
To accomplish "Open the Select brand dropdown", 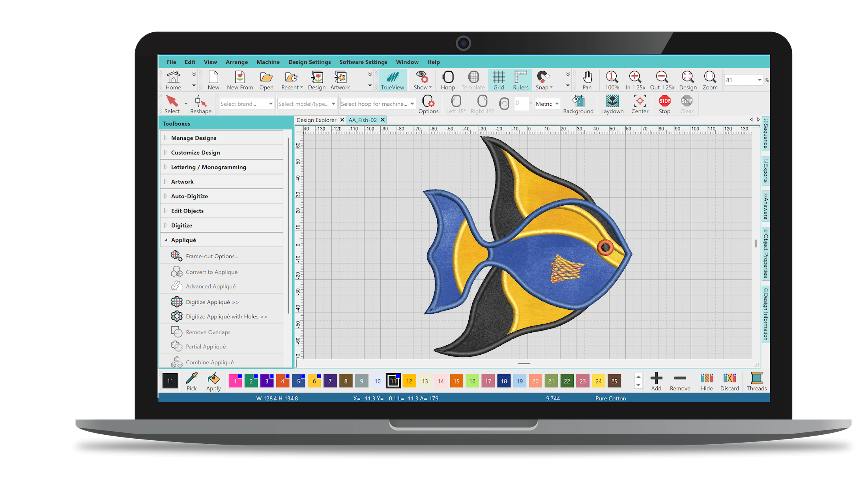I will pos(247,104).
